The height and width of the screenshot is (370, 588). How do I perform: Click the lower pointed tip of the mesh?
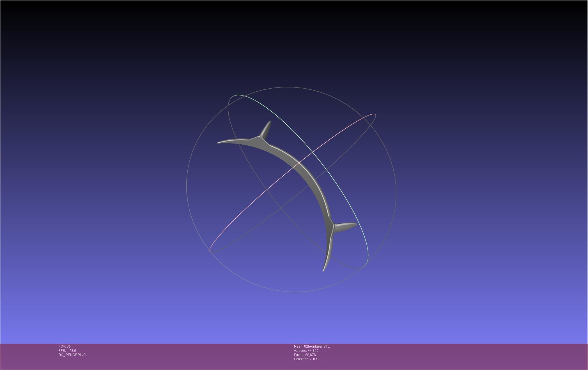[324, 270]
